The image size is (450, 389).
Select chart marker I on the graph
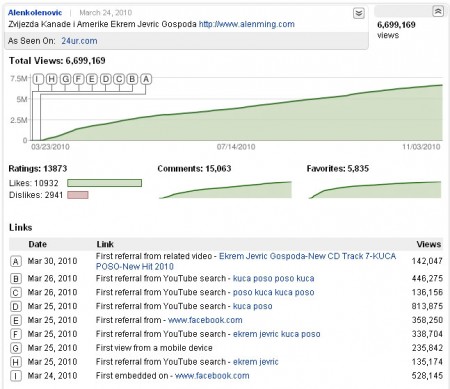[x=38, y=79]
